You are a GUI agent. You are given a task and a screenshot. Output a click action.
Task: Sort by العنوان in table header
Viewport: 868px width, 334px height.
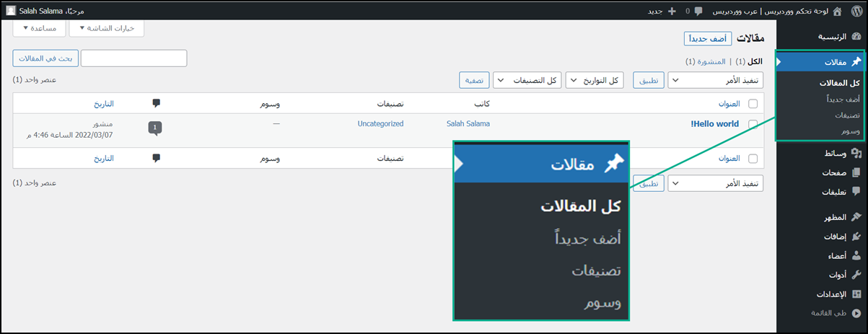[729, 104]
